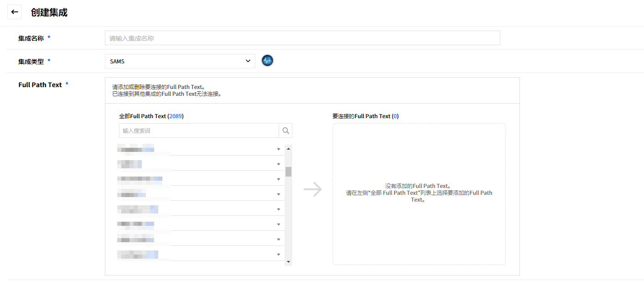Click the 2089 count number
644x281 pixels.
(176, 116)
